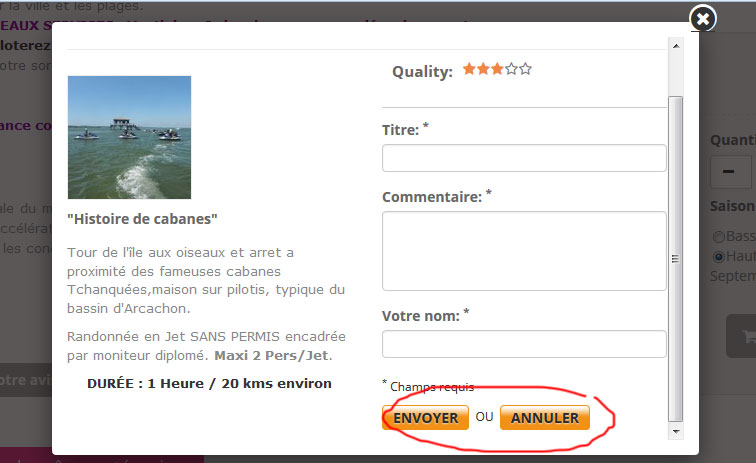This screenshot has width=756, height=463.
Task: Open the jet ski product thumbnail
Action: coord(129,137)
